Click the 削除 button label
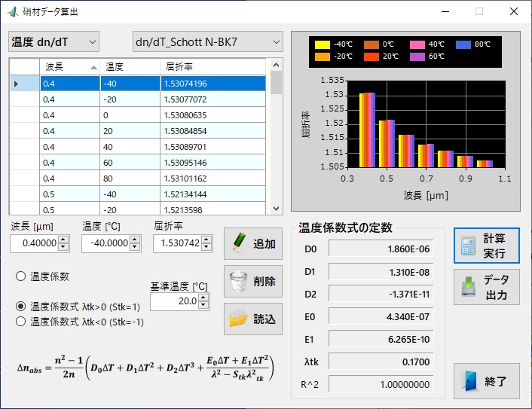Image resolution: width=532 pixels, height=409 pixels. tap(264, 282)
